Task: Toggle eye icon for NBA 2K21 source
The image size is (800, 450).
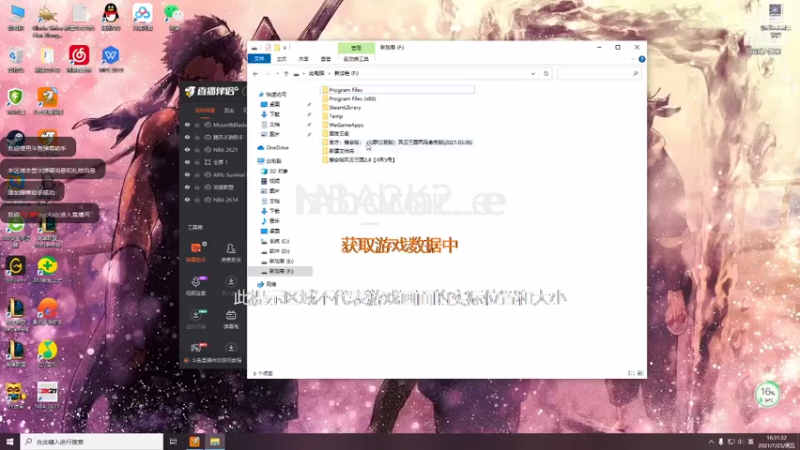Action: point(187,150)
